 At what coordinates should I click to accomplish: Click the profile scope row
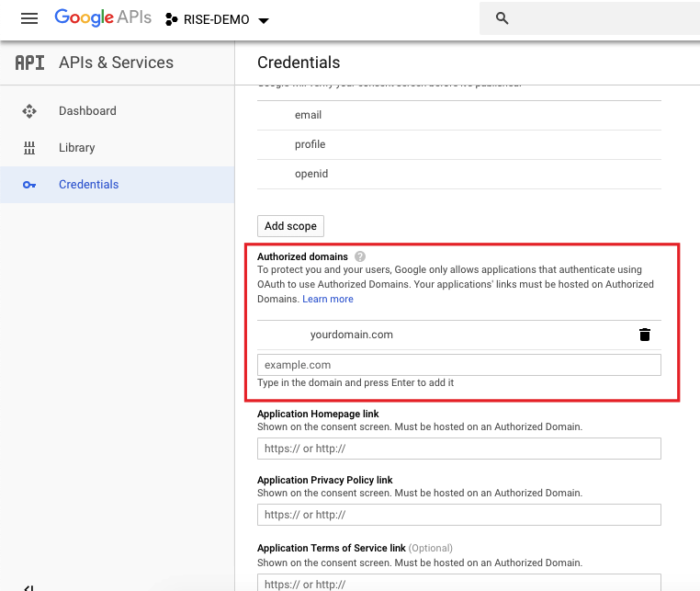coord(459,144)
